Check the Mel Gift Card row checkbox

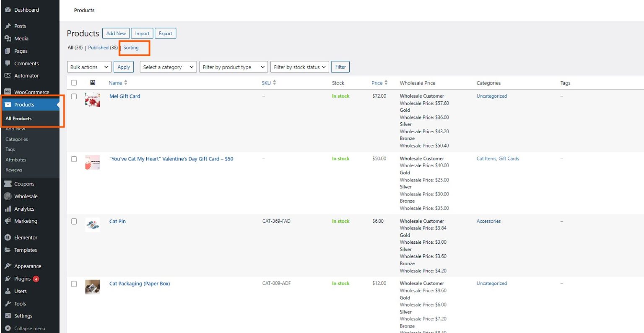point(74,97)
